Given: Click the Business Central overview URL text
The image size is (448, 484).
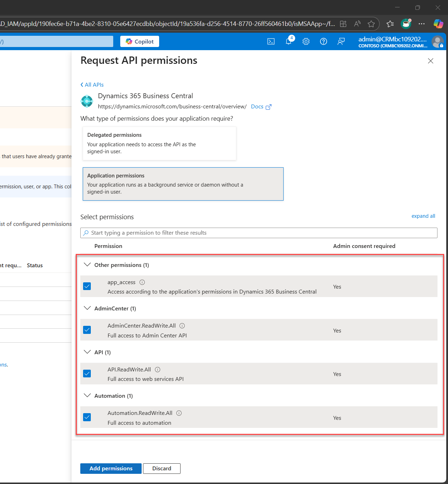Looking at the screenshot, I should (172, 107).
